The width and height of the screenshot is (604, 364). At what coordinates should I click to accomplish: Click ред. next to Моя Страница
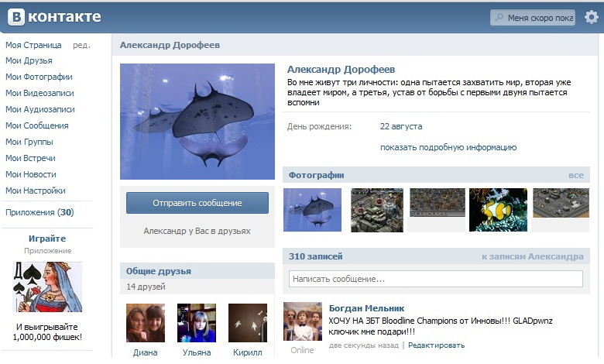coord(81,46)
